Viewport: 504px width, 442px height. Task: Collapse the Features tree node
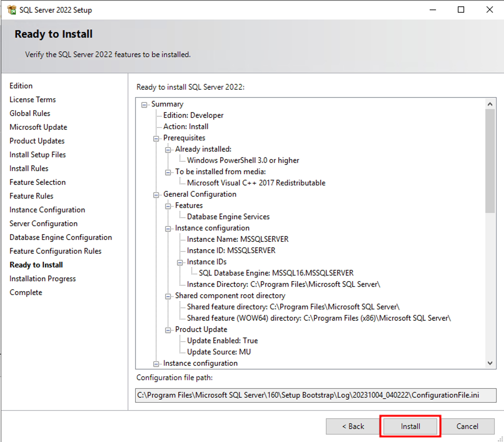coord(168,206)
